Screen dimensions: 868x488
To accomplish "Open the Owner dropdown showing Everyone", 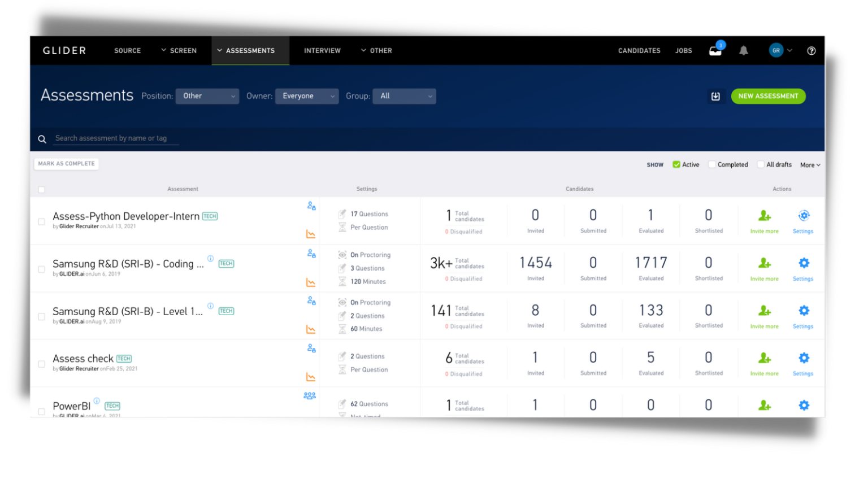I will [306, 96].
